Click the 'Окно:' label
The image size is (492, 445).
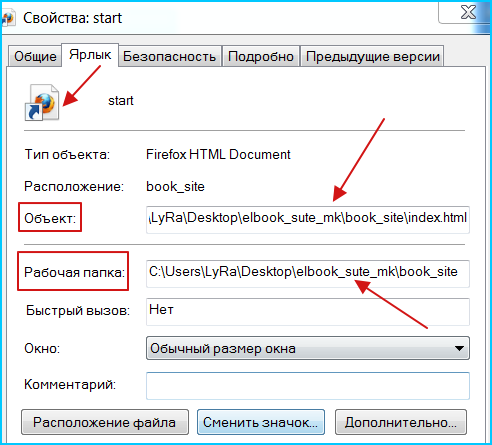point(42,349)
